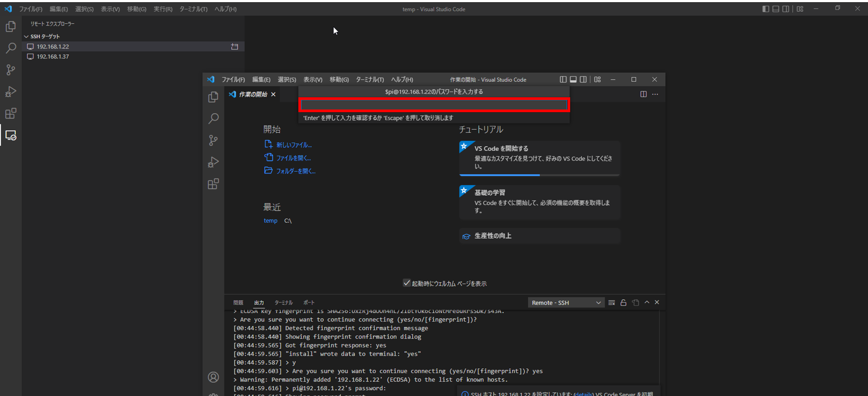The width and height of the screenshot is (868, 396).
Task: Connect to 192.168.1.22 in a new window icon
Action: (x=235, y=47)
